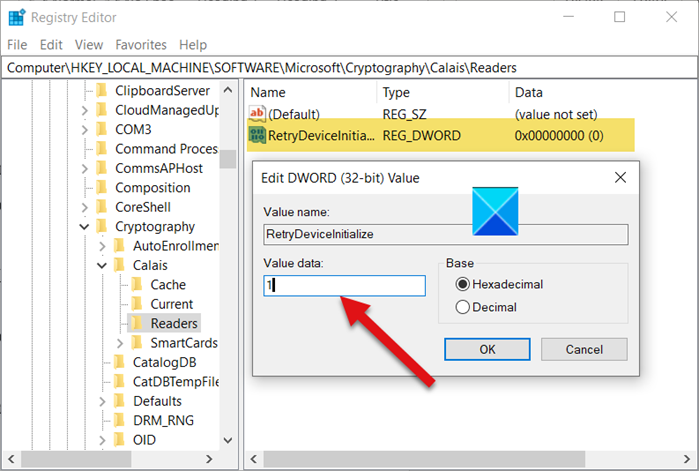
Task: Collapse the Cryptography tree node
Action: pos(84,227)
